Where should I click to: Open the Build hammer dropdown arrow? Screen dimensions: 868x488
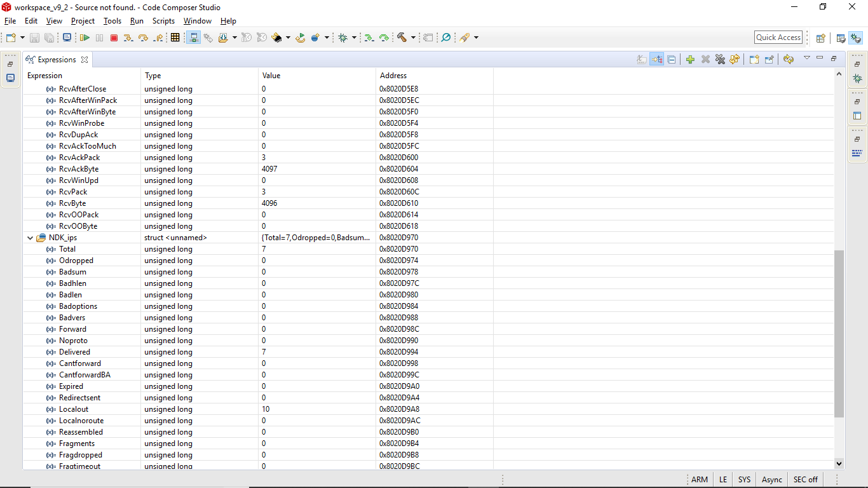tap(413, 38)
